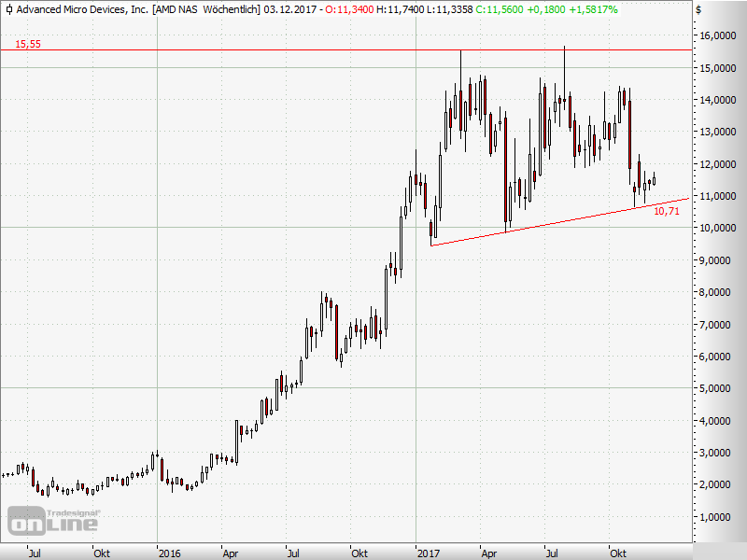Click the red 15,55 price label

(x=27, y=44)
